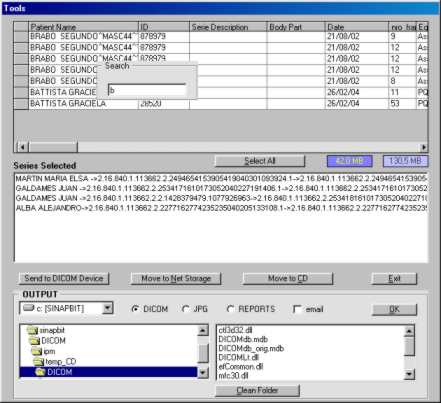Enable the email checkbox
This screenshot has height=403, width=441.
pyautogui.click(x=297, y=309)
